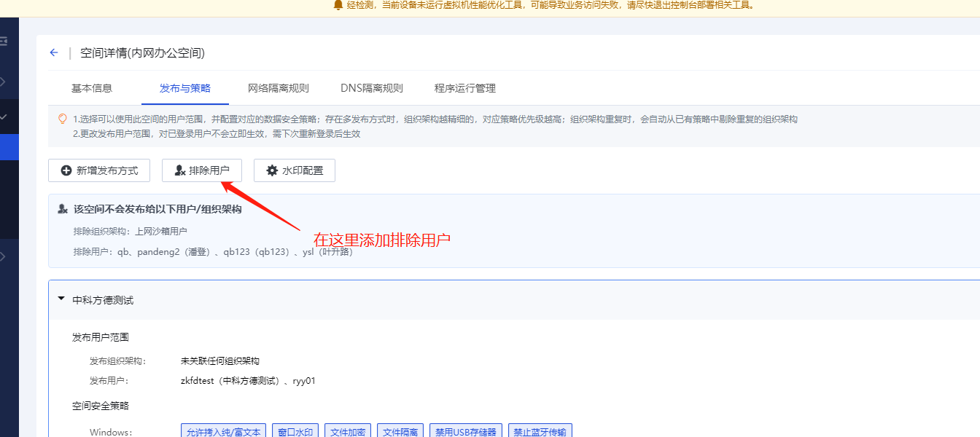Switch to the 基本信息 tab
The width and height of the screenshot is (980, 437).
point(92,88)
